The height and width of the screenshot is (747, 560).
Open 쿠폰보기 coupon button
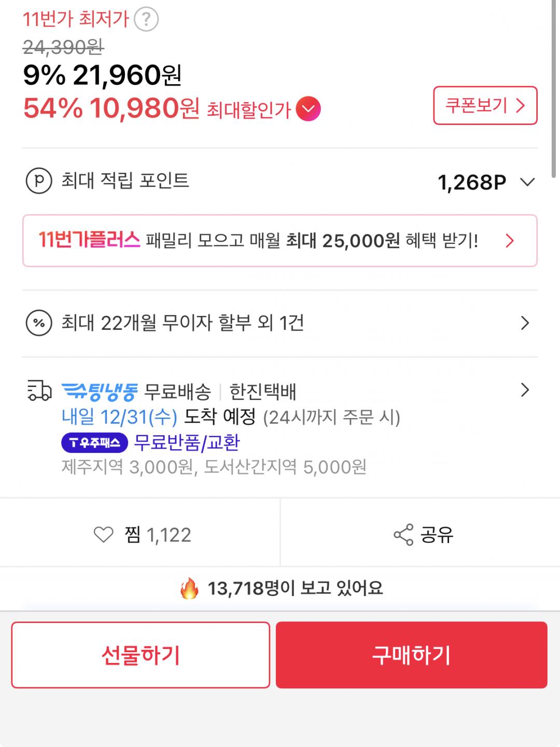tap(485, 106)
